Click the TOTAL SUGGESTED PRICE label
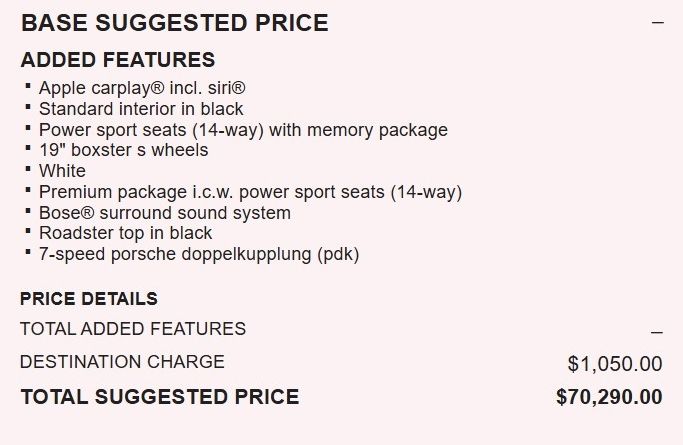 point(160,397)
